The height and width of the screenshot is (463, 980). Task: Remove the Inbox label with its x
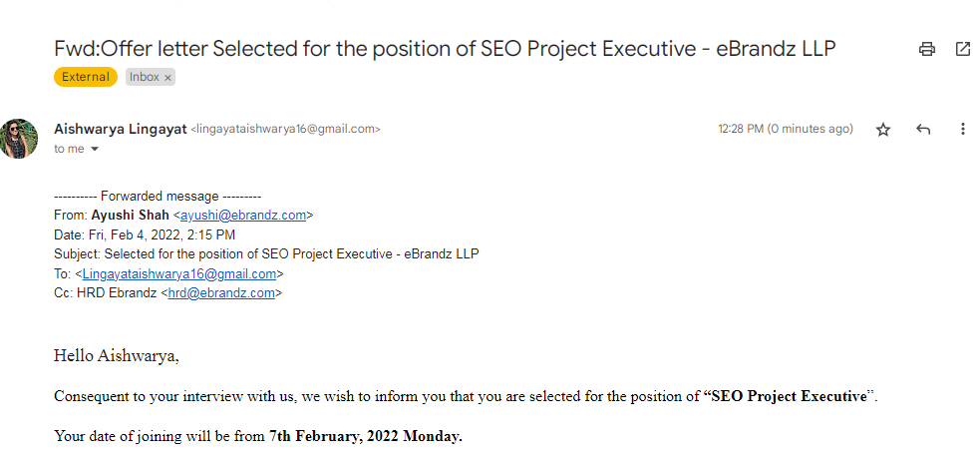click(x=167, y=77)
